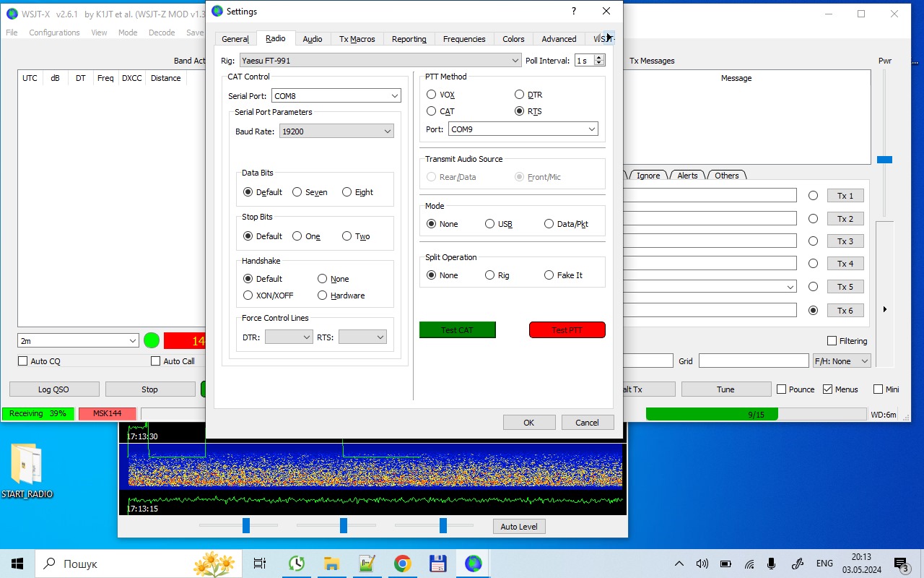Open the F/H: None dropdown
This screenshot has height=578, width=924.
point(842,361)
